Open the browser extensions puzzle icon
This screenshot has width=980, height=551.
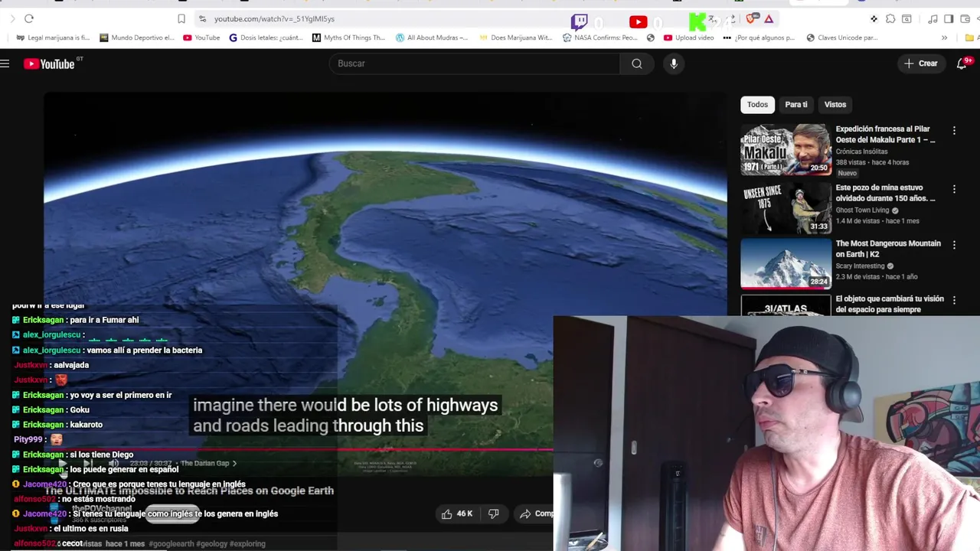[x=890, y=18]
